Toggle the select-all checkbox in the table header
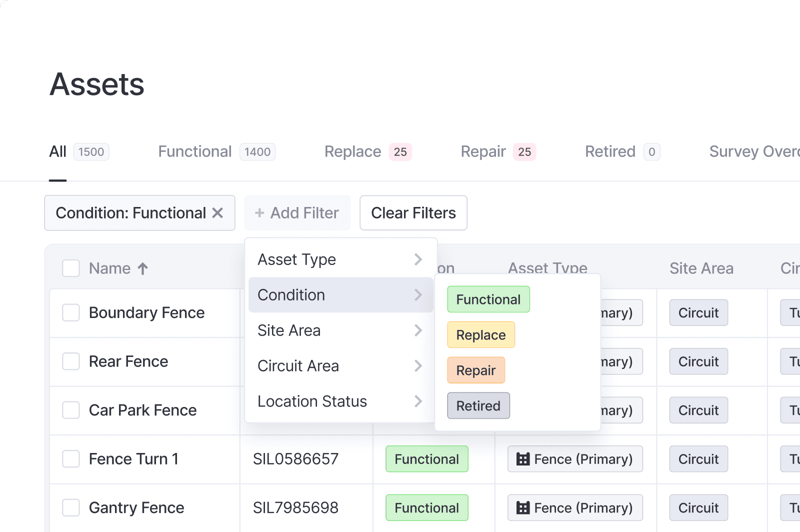This screenshot has height=532, width=800. [x=70, y=268]
